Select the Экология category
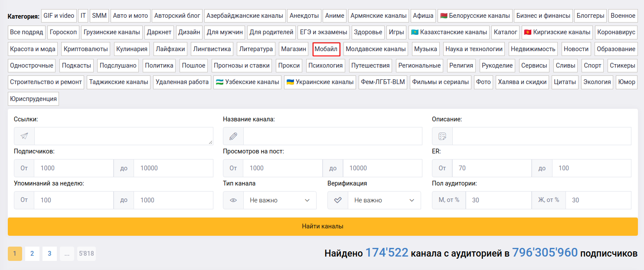This screenshot has height=270, width=644. 597,82
